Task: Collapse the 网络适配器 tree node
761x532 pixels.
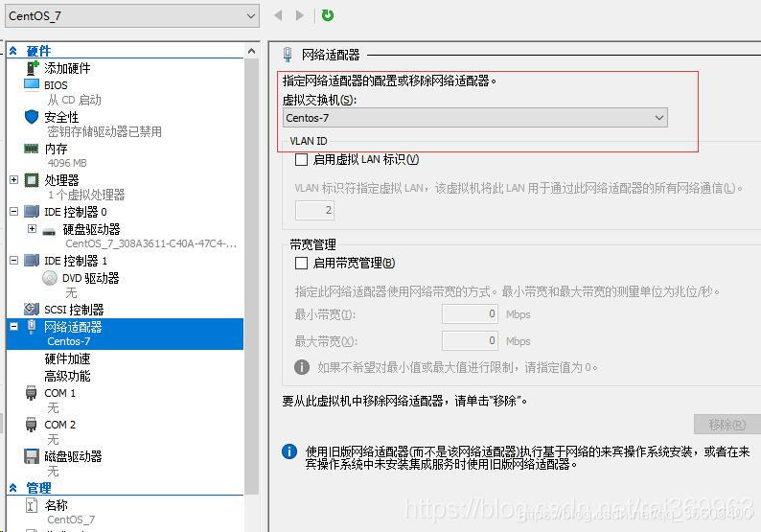Action: point(13,327)
